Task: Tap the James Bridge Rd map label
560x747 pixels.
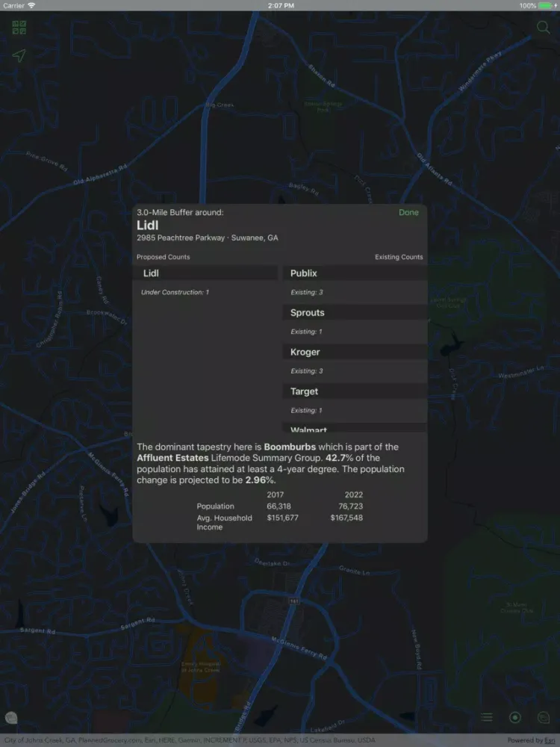Action: [x=28, y=492]
